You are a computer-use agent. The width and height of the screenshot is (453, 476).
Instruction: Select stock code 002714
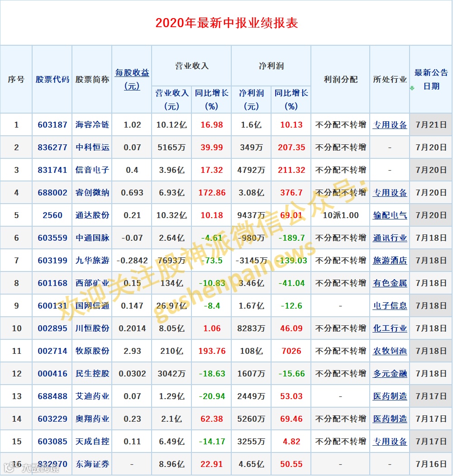click(52, 351)
